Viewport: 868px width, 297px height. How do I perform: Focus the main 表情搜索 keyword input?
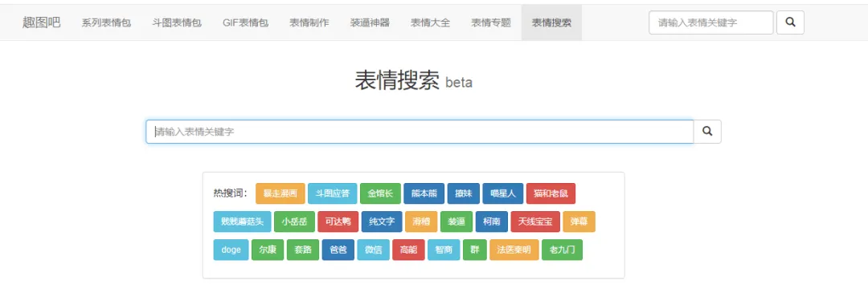pos(420,132)
